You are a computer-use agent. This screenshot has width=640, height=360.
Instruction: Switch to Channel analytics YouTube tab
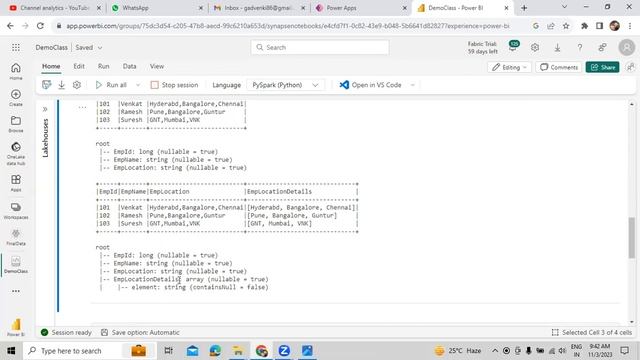tap(55, 8)
